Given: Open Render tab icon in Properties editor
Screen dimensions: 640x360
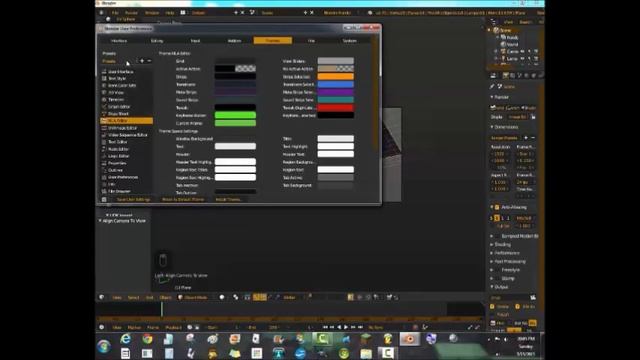Looking at the screenshot, I should pyautogui.click(x=505, y=76).
